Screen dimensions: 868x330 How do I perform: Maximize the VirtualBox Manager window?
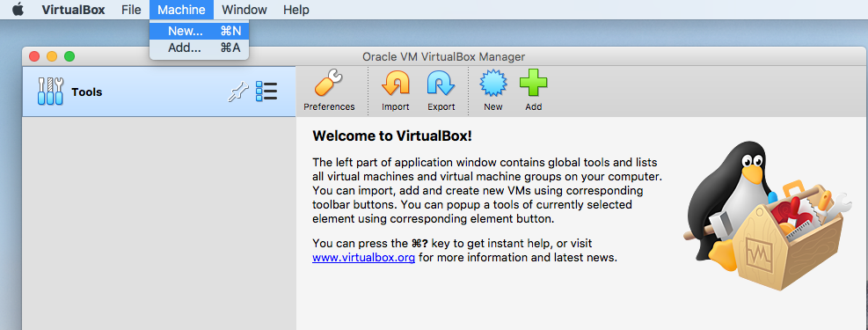click(69, 56)
